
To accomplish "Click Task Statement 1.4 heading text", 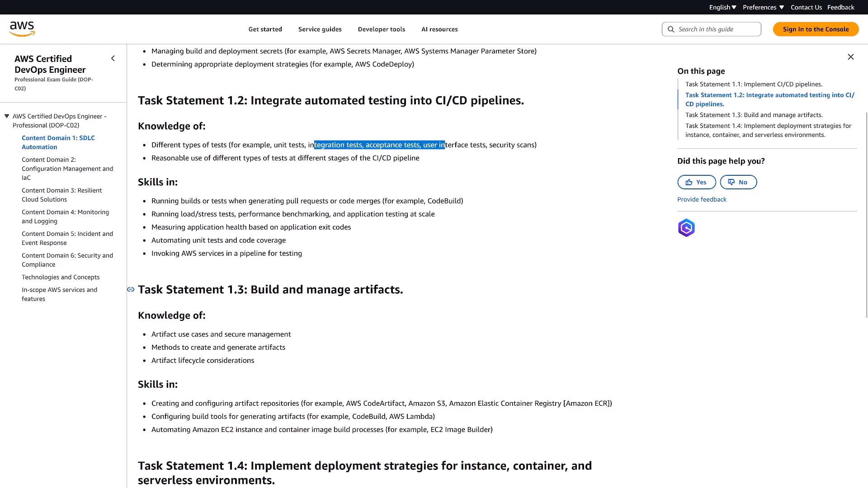I will 364,473.
